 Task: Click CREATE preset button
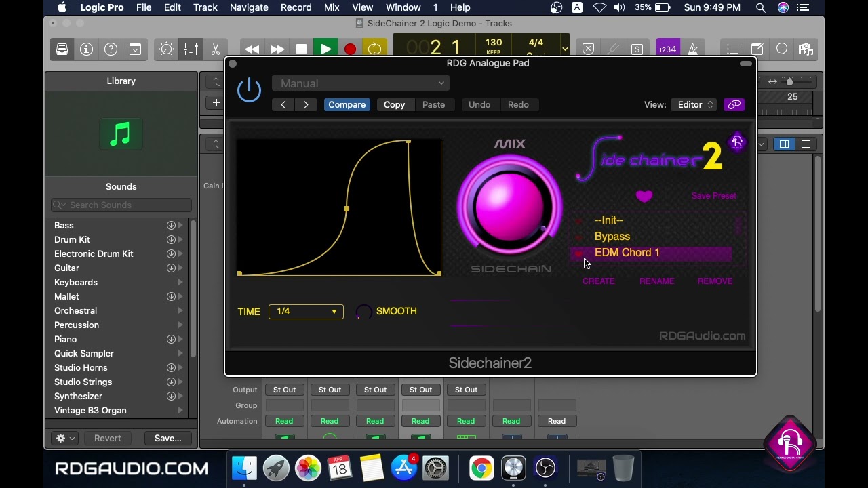598,281
